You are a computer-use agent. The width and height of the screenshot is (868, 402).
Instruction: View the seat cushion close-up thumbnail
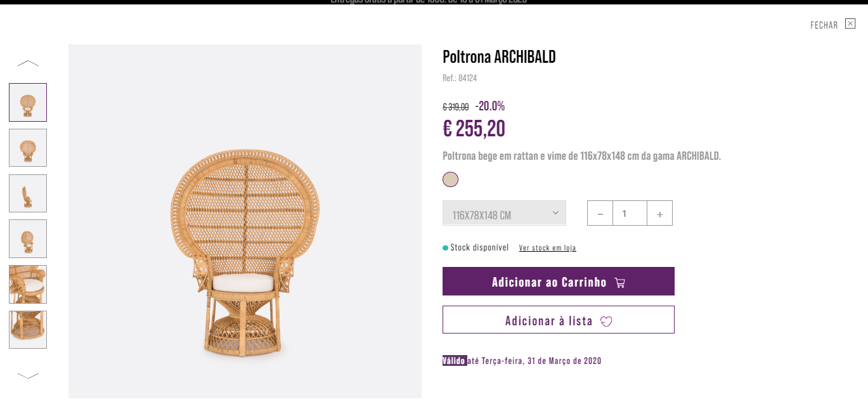[x=28, y=284]
